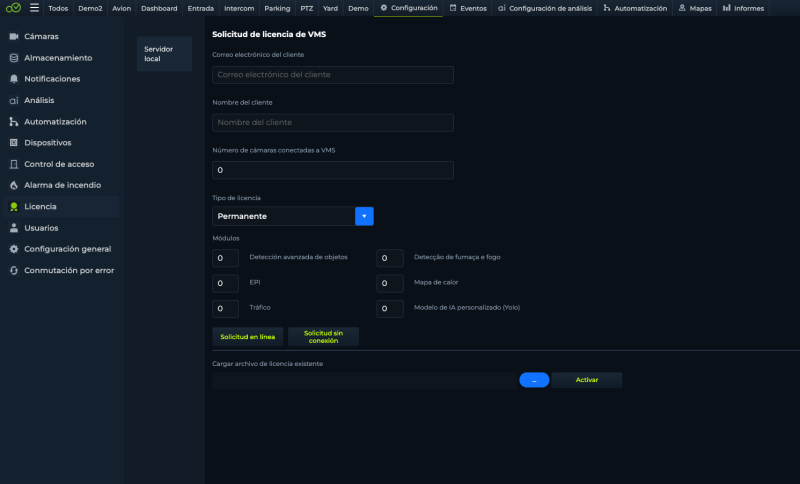This screenshot has width=800, height=484.
Task: Click the Cámaras camera icon in sidebar
Action: coord(14,36)
